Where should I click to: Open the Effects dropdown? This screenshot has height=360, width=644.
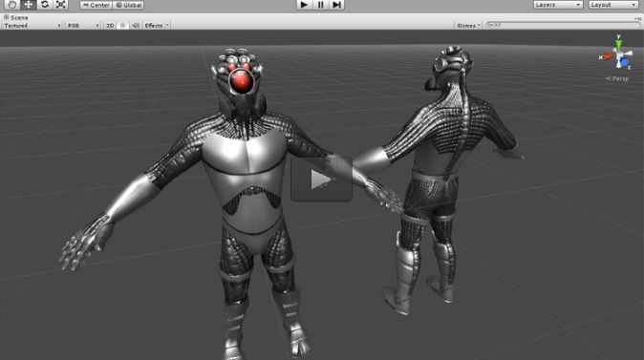point(157,26)
